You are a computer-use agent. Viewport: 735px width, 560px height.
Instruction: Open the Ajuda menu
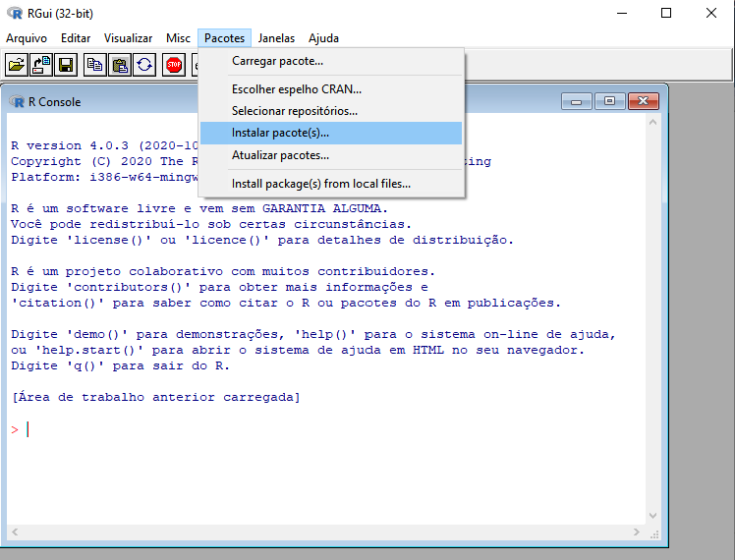coord(323,38)
